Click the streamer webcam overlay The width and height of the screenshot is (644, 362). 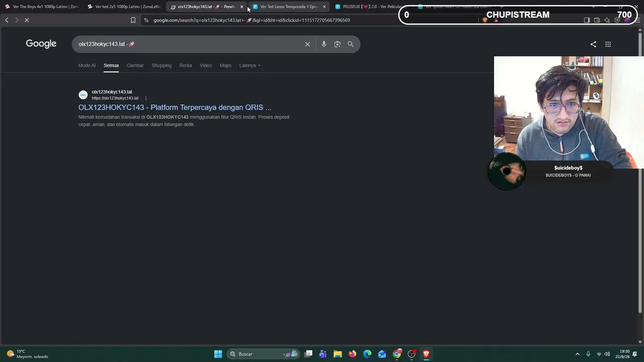point(569,112)
